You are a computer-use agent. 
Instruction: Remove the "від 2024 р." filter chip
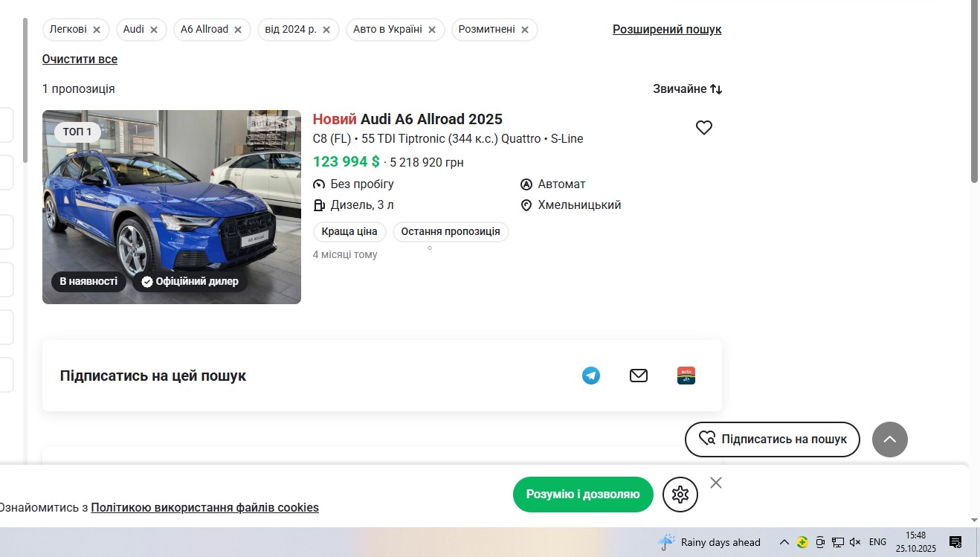(x=326, y=30)
